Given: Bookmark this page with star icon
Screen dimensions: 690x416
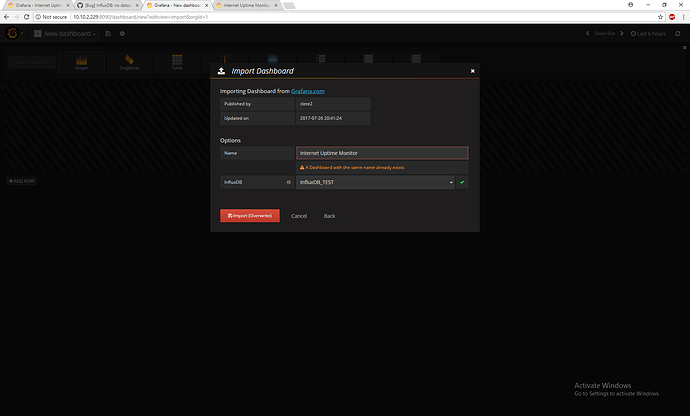Looking at the screenshot, I should point(661,17).
